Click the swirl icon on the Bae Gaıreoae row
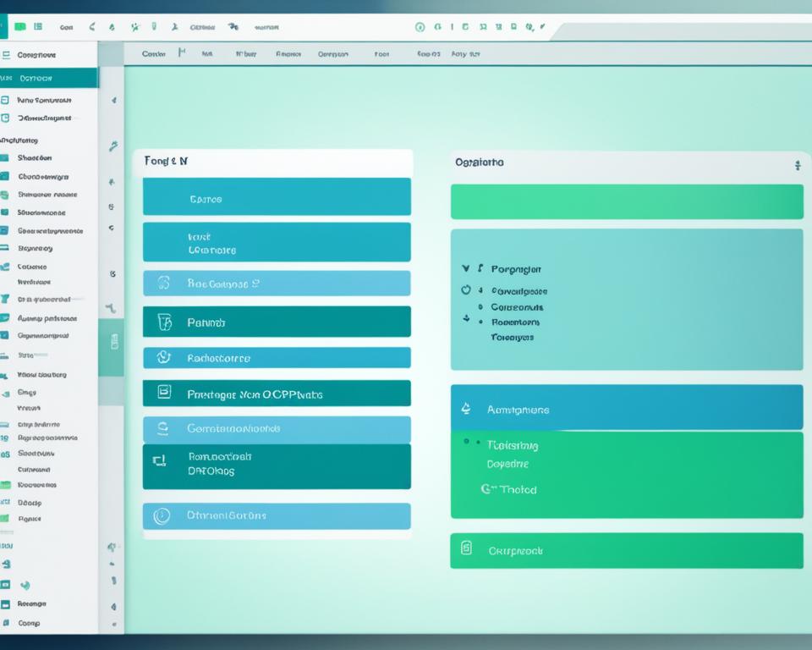812x650 pixels. pyautogui.click(x=163, y=283)
